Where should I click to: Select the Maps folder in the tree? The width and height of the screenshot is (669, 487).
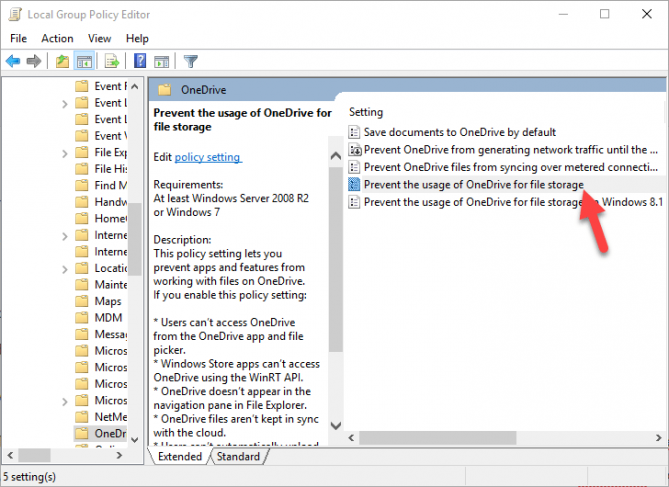[108, 301]
